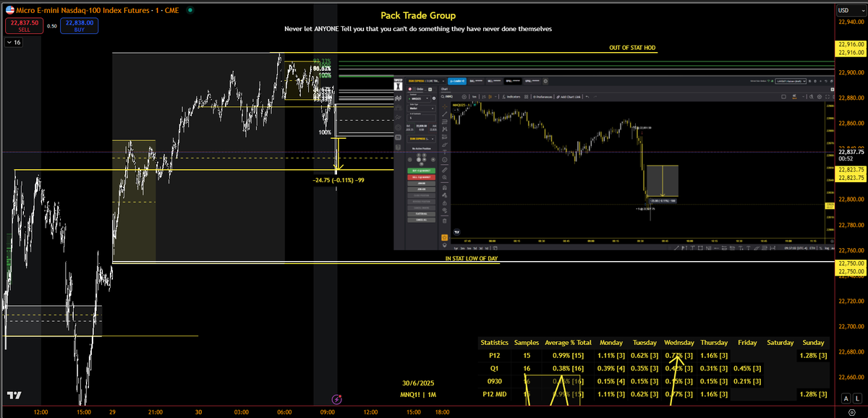Screen dimensions: 868x418
Task: Open the Order Type Market dropdown in inset panel
Action: click(422, 109)
